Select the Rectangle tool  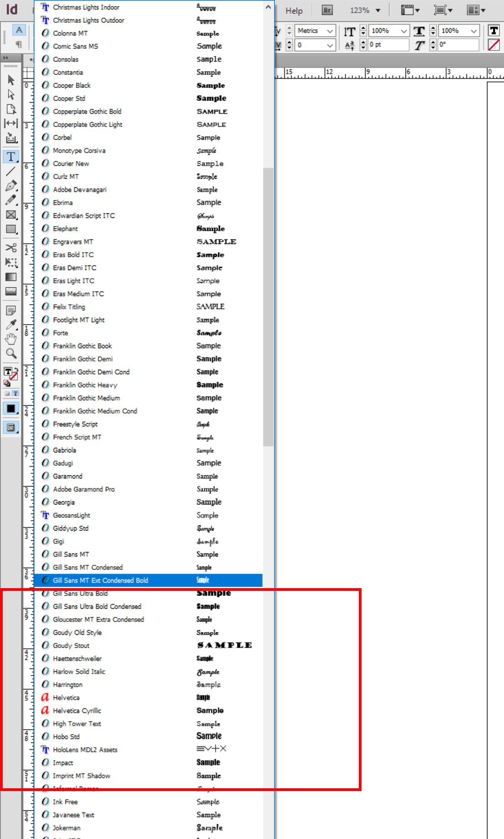[x=11, y=229]
